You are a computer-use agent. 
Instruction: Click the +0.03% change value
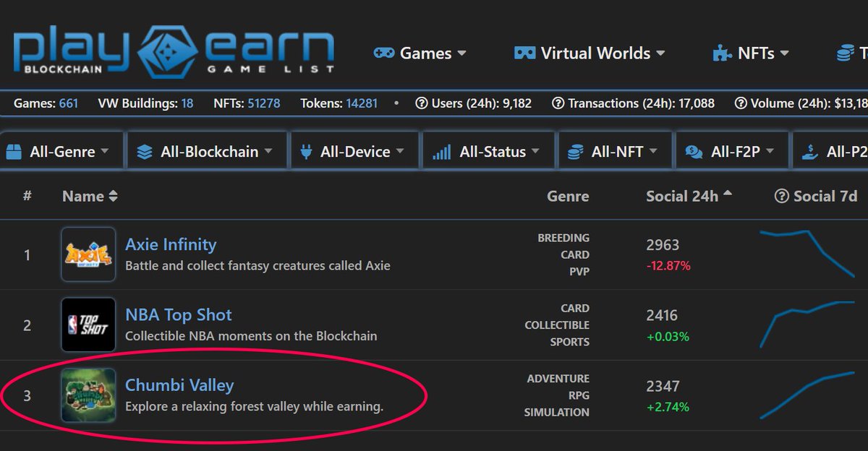coord(668,336)
